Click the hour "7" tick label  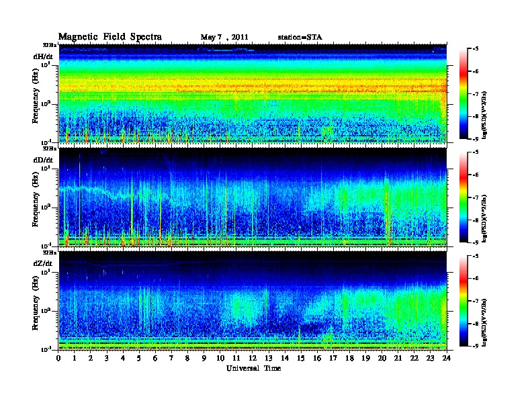171,358
